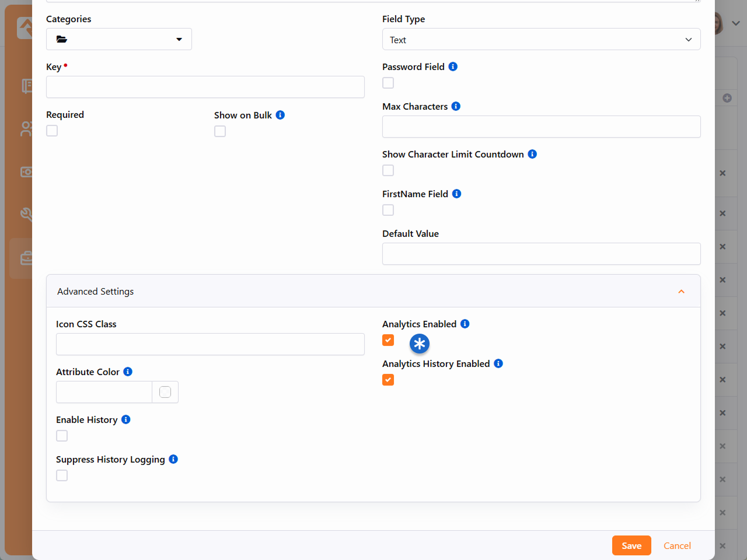Open the Field Type dropdown
The height and width of the screenshot is (560, 747).
[x=541, y=40]
